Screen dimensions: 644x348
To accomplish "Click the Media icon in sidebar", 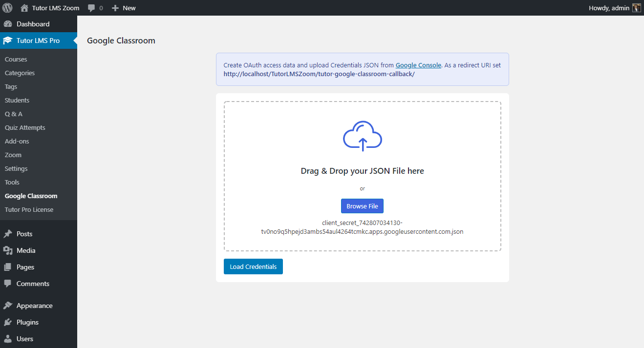I will [x=8, y=250].
